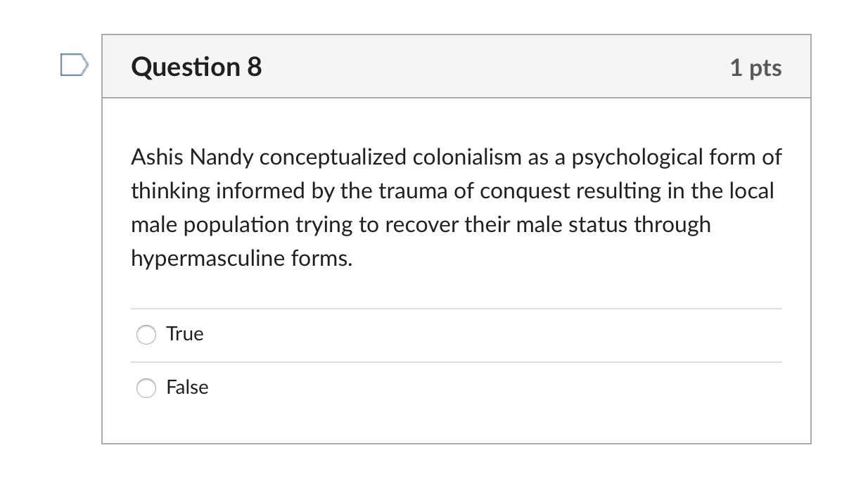Click the divider above the True option
Image resolution: width=868 pixels, height=481 pixels.
(x=457, y=307)
